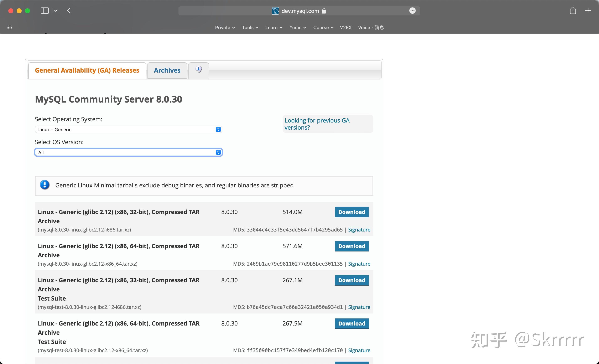Open the Select OS Version dropdown
Image resolution: width=599 pixels, height=364 pixels.
128,152
